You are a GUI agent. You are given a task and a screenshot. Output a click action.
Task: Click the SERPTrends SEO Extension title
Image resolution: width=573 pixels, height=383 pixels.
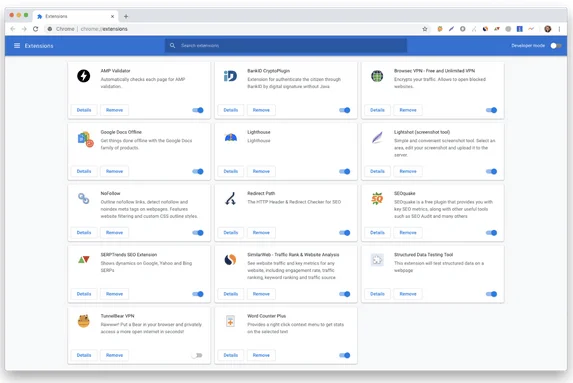pyautogui.click(x=129, y=255)
